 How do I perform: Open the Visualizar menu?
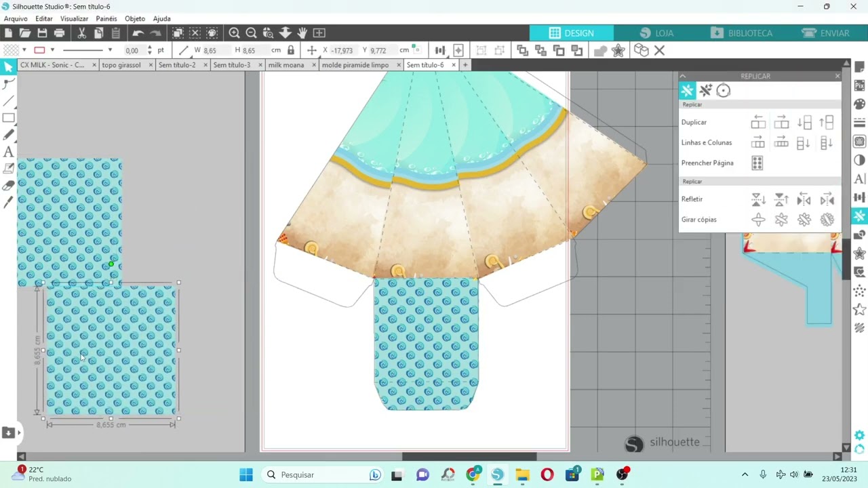[74, 19]
